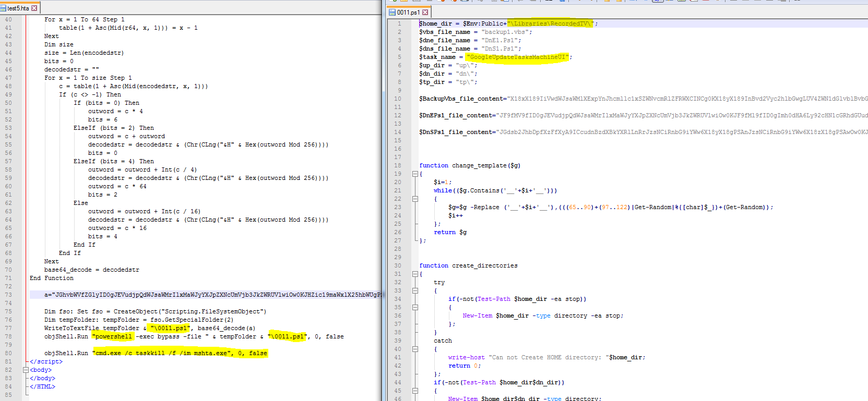Image resolution: width=868 pixels, height=401 pixels.
Task: Click the "$i=1;" statement
Action: click(x=443, y=182)
